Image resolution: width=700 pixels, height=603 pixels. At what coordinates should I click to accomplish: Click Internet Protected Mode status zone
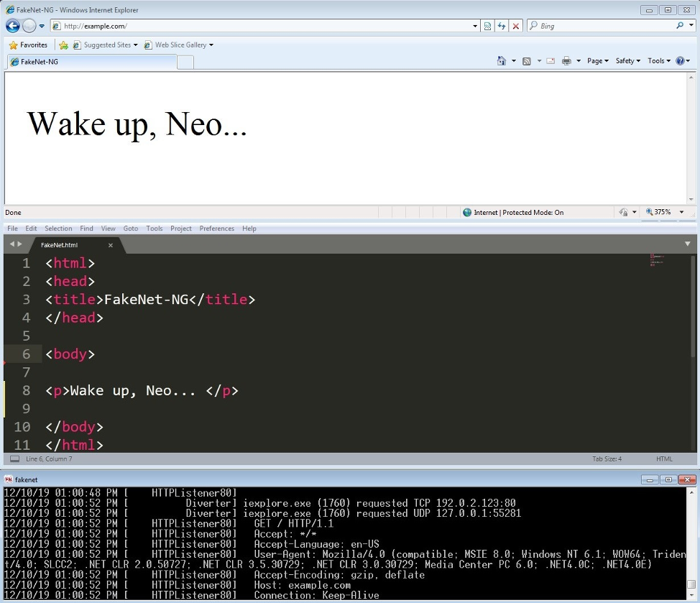click(513, 213)
